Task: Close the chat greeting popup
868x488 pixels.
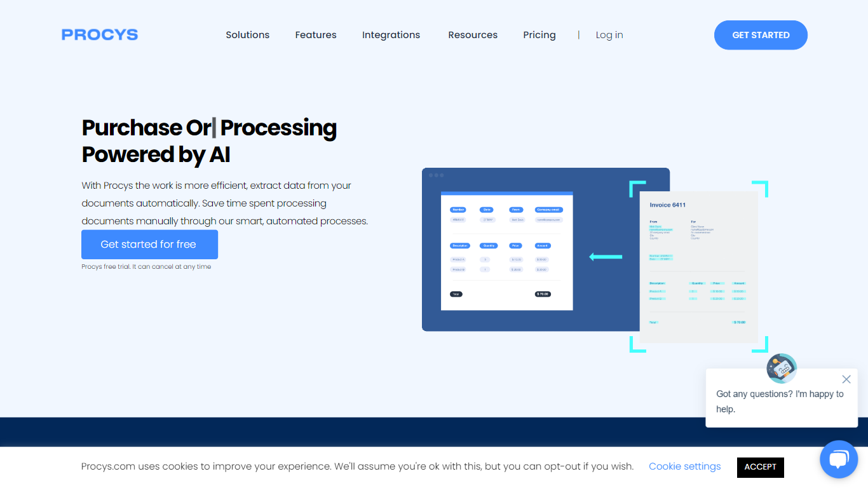Action: pos(846,379)
